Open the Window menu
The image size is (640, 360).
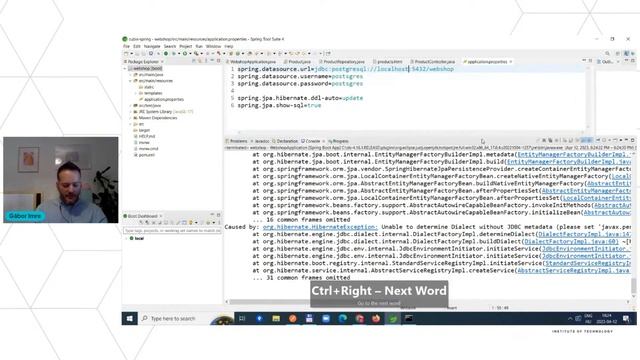[213, 47]
